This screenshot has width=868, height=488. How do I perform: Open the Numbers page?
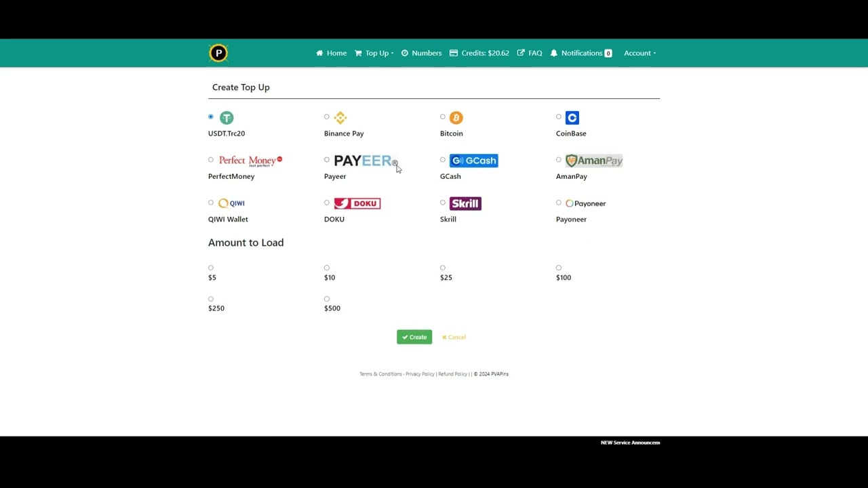(x=421, y=53)
